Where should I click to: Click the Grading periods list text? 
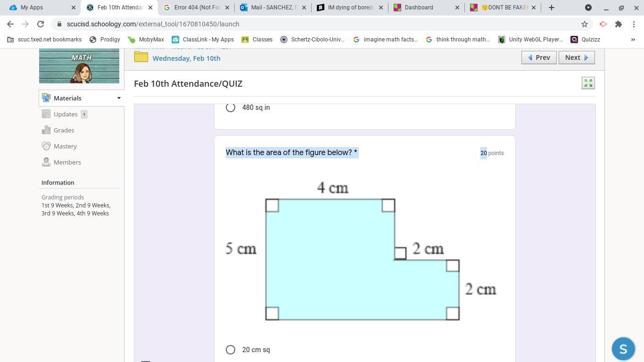pos(75,209)
